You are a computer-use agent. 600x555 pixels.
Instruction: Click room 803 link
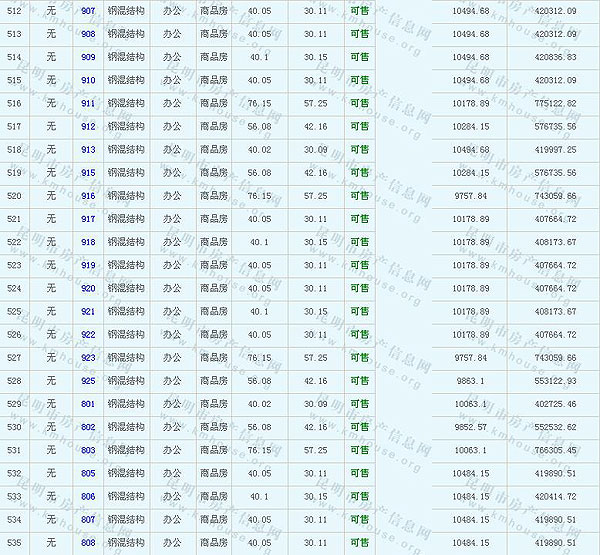pos(88,450)
